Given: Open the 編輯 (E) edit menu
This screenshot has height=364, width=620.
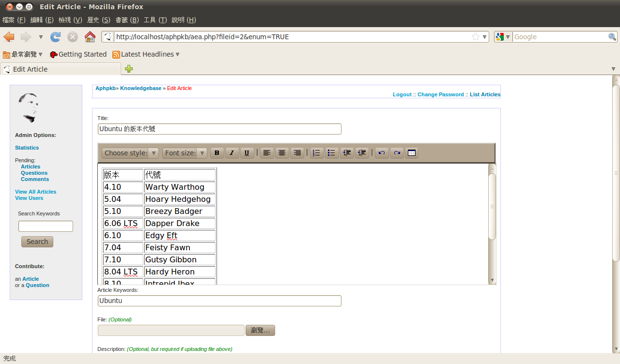Looking at the screenshot, I should (42, 20).
